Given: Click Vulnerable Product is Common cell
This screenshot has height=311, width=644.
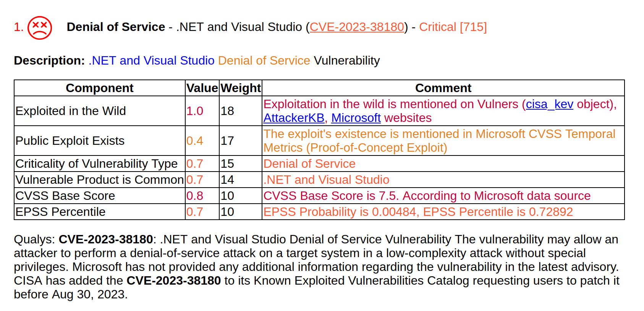Looking at the screenshot, I should (x=99, y=180).
